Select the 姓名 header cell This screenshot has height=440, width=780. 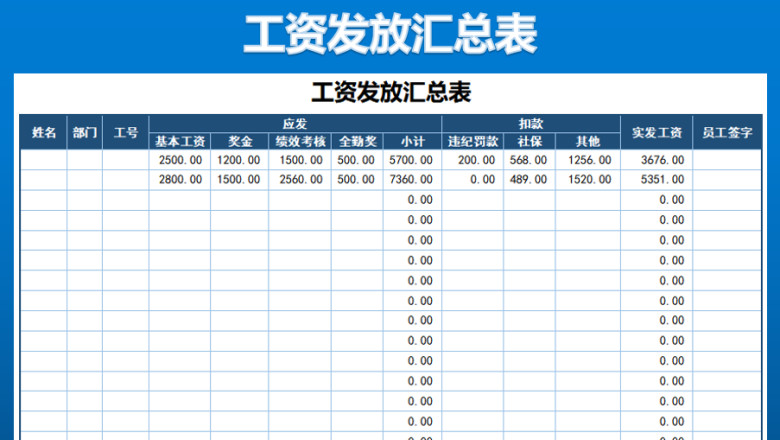click(43, 132)
